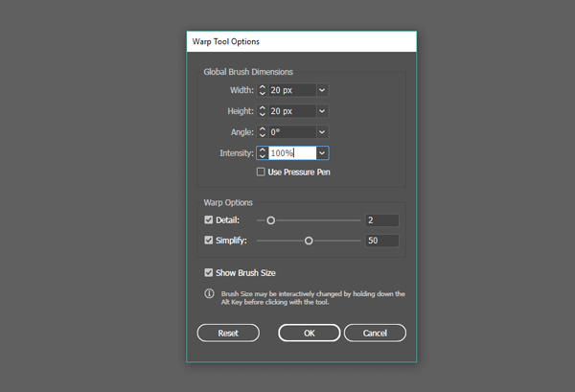
Task: Click the Width stepper down arrow
Action: click(263, 93)
